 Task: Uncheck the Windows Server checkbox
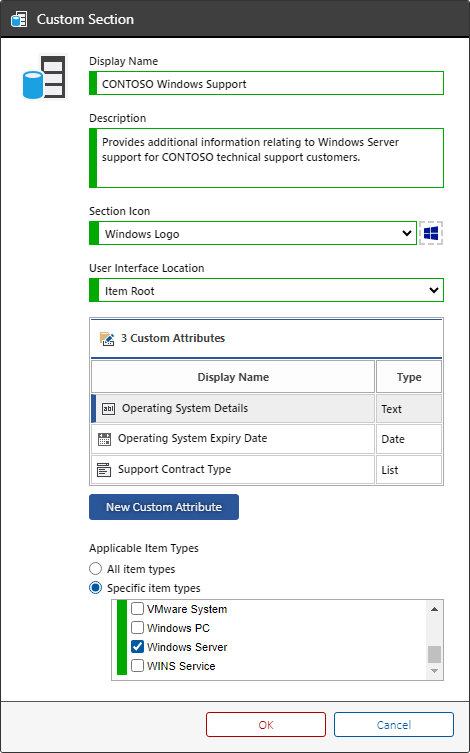138,647
